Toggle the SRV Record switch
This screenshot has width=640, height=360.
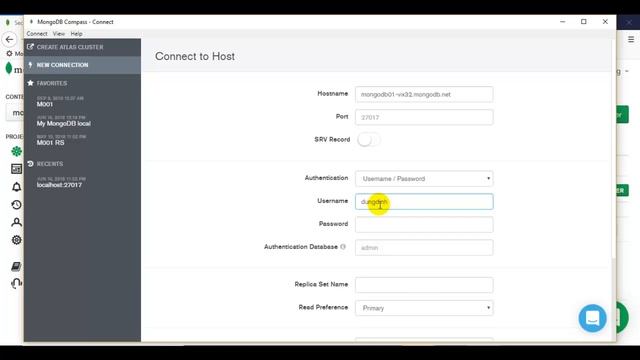[x=368, y=140]
